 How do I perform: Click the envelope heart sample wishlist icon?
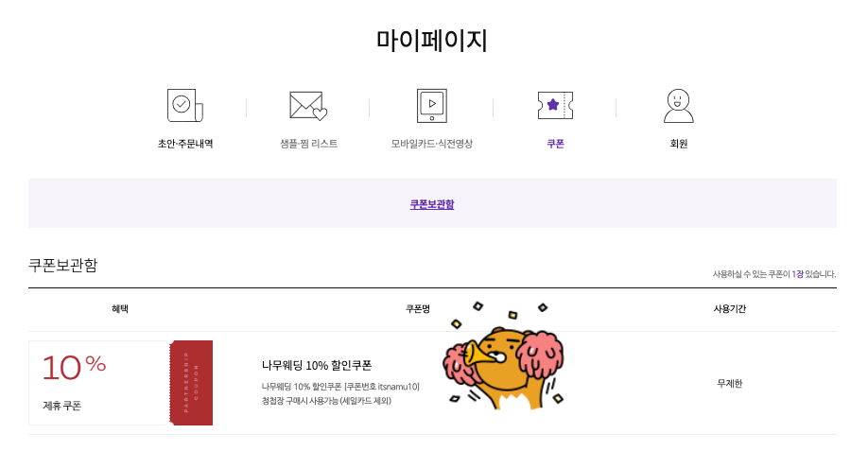tap(308, 106)
